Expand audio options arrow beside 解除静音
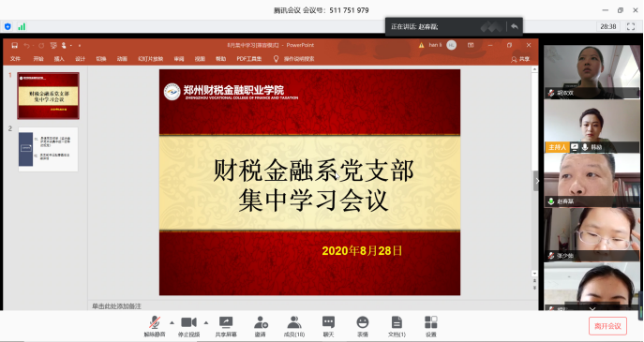The width and height of the screenshot is (644, 342). 172,322
